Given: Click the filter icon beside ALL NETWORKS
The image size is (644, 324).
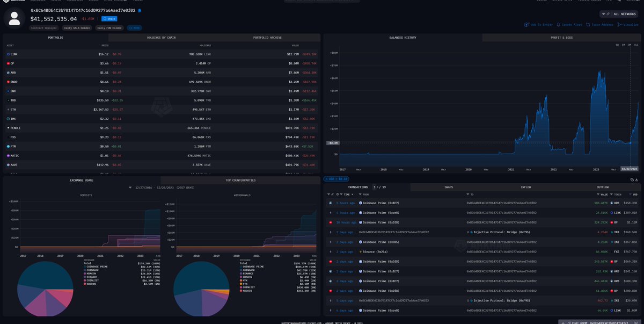Looking at the screenshot, I should pyautogui.click(x=603, y=13).
